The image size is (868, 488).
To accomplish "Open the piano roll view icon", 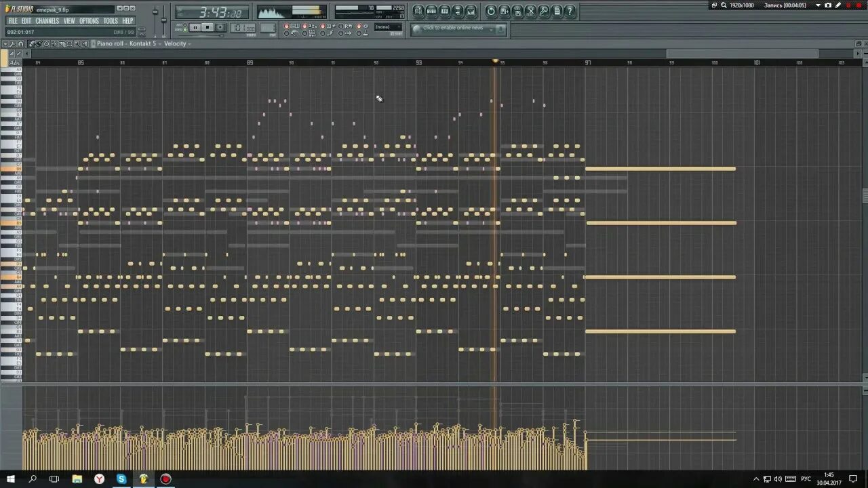I will tap(445, 12).
